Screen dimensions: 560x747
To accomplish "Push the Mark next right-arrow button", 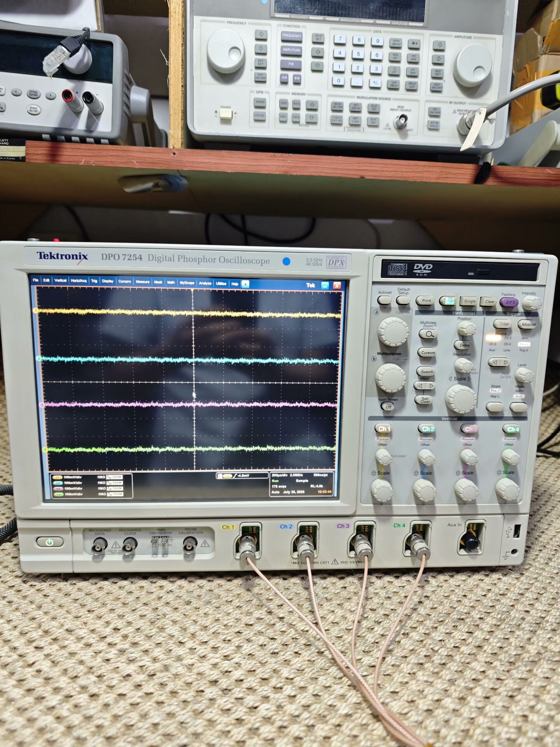I will pos(430,386).
